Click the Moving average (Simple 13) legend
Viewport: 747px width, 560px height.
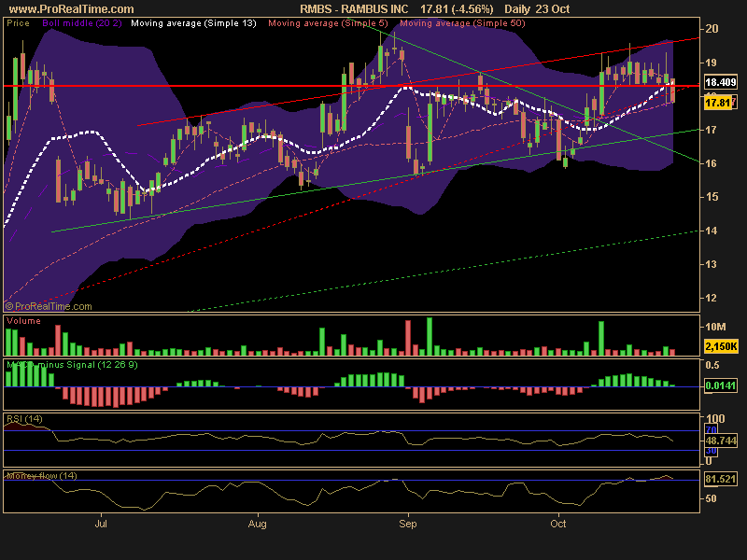tap(193, 23)
